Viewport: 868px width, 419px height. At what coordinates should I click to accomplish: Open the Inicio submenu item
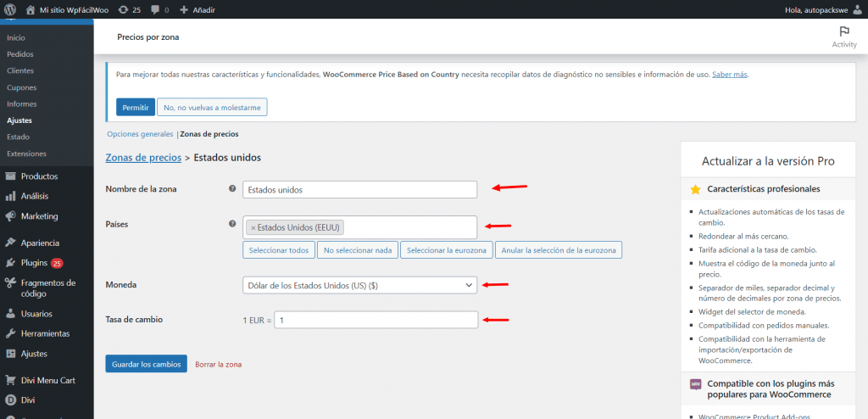point(16,37)
